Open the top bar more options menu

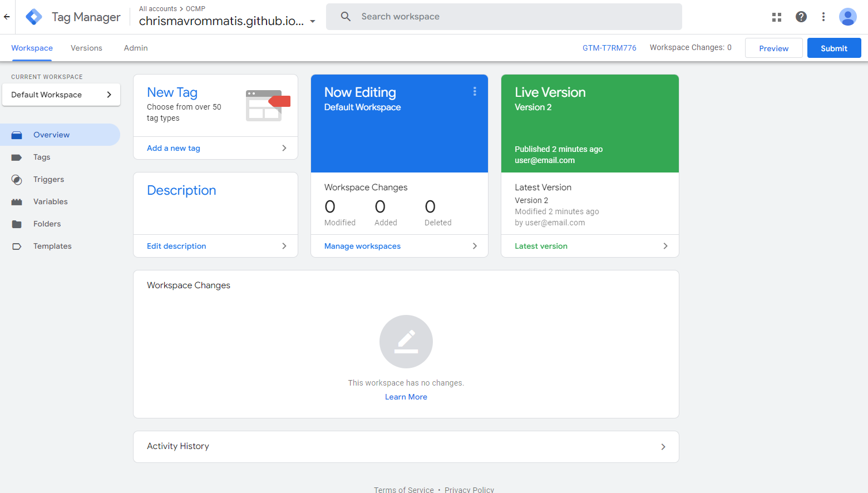tap(823, 17)
